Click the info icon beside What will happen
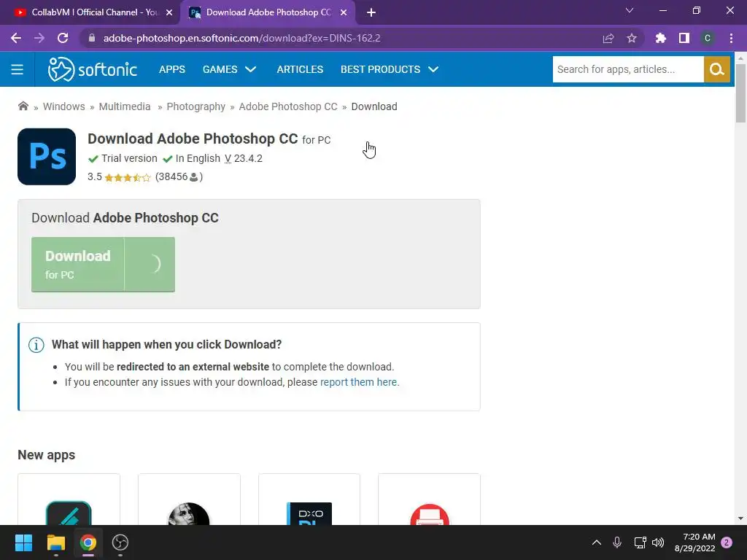Viewport: 747px width, 560px height. (36, 345)
